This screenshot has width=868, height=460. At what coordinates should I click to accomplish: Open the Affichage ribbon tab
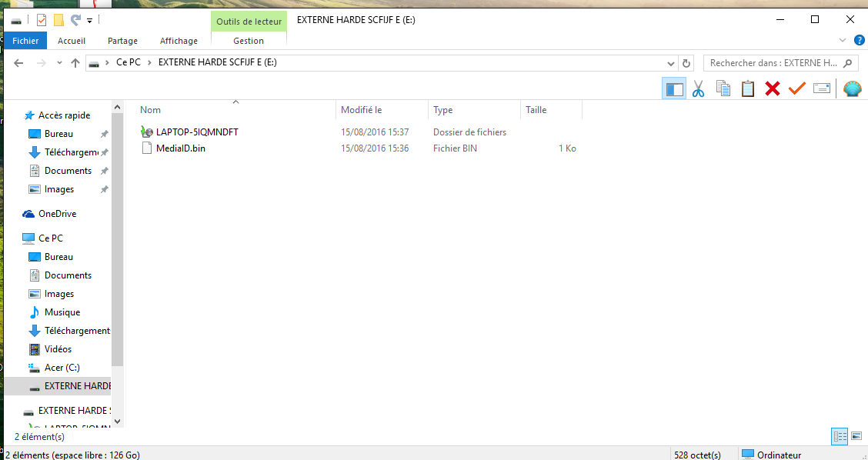click(179, 41)
